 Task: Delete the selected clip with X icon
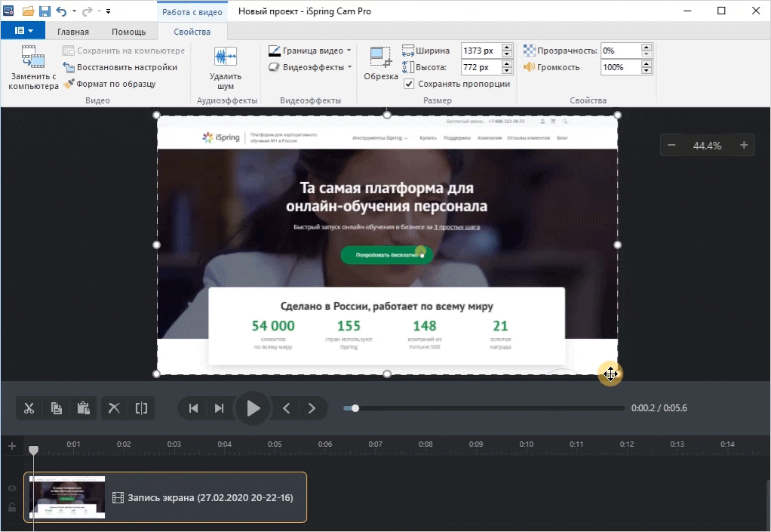[114, 408]
